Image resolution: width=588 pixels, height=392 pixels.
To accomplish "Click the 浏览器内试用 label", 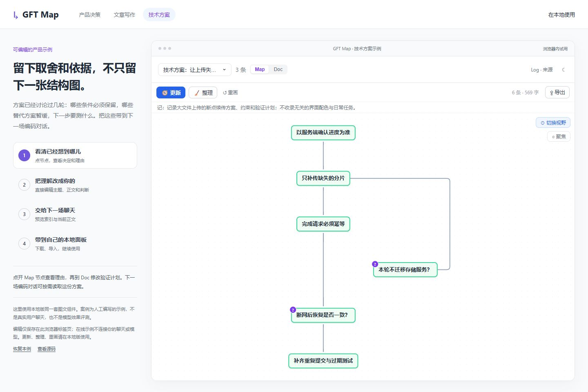I will [x=555, y=49].
